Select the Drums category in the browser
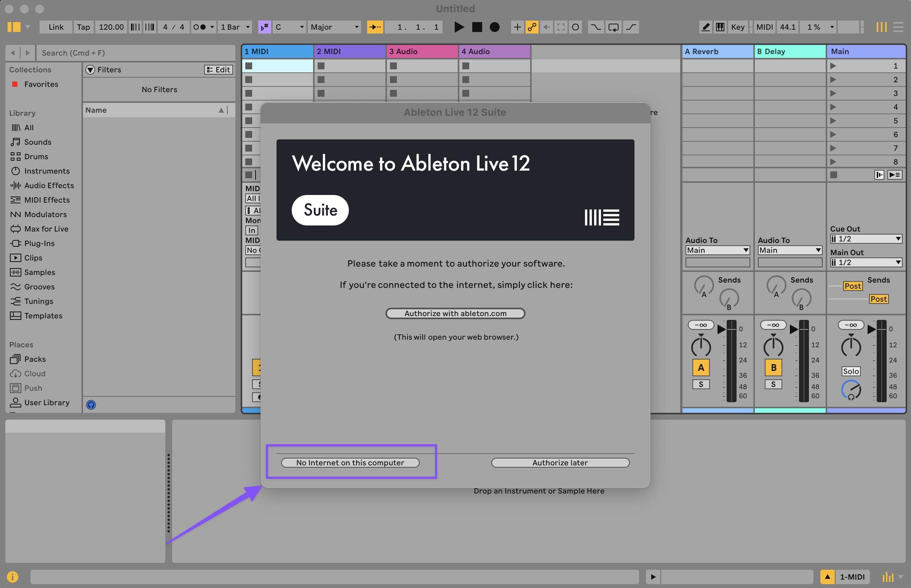This screenshot has width=911, height=588. coord(36,157)
